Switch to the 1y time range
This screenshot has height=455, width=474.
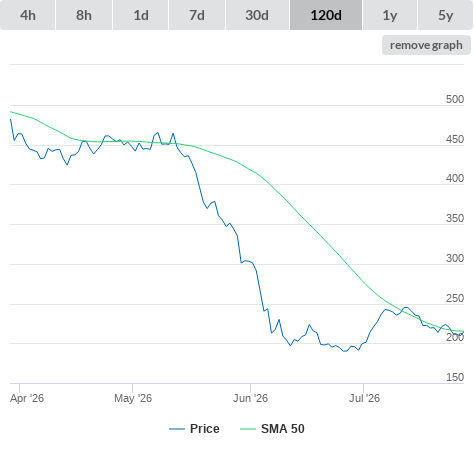[390, 15]
